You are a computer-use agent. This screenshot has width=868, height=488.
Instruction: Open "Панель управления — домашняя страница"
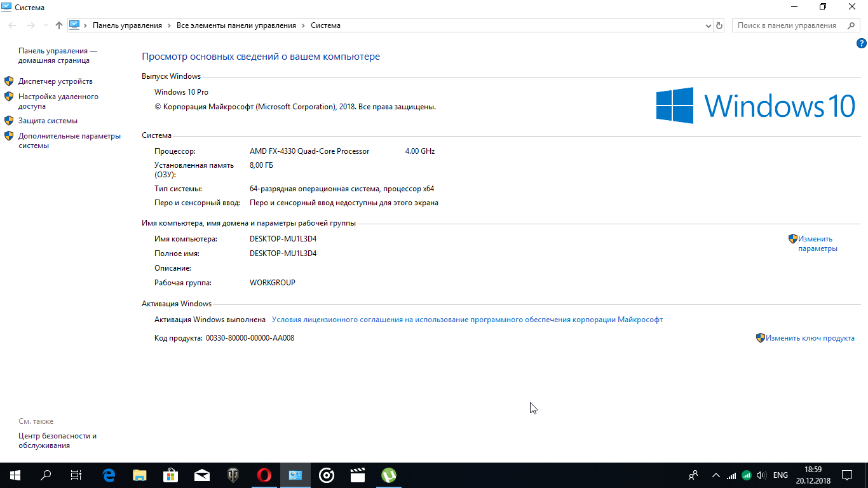pos(58,56)
